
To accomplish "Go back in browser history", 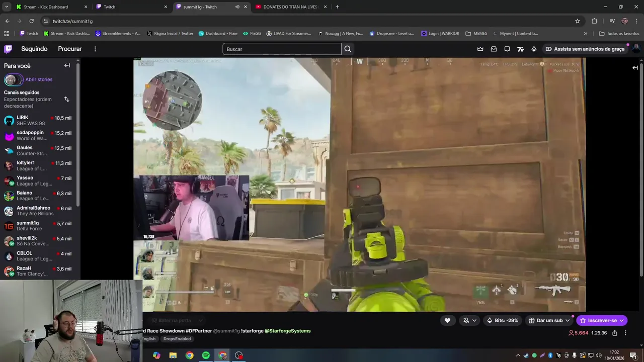I will [x=7, y=21].
